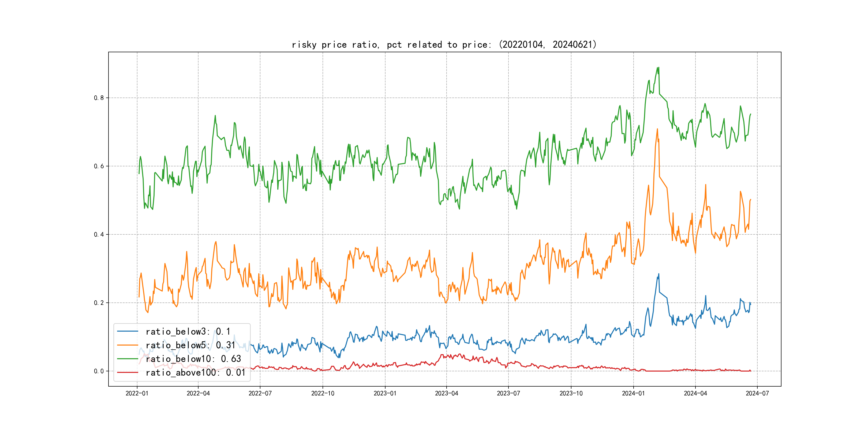Screen dimensions: 868x434
Task: Click the 0.0 y-axis tick label
Action: pyautogui.click(x=99, y=371)
